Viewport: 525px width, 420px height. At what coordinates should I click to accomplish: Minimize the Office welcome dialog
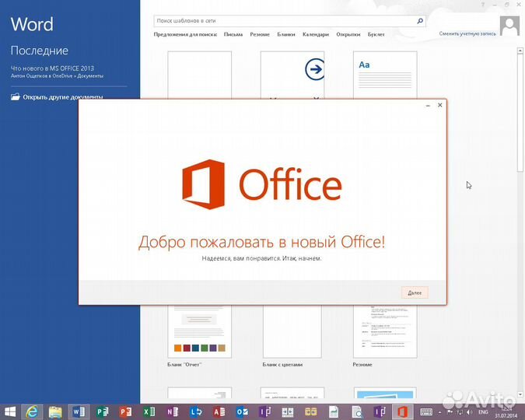pos(428,106)
